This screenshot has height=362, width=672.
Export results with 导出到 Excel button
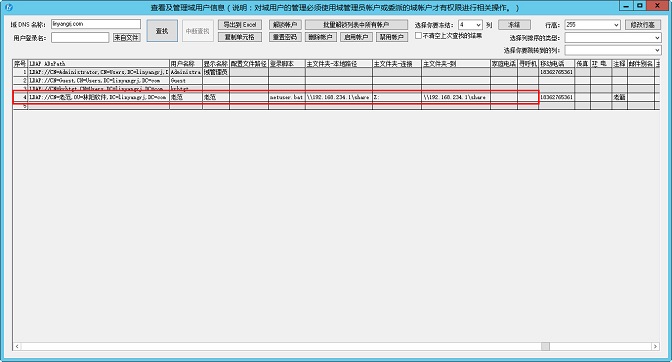pos(240,25)
